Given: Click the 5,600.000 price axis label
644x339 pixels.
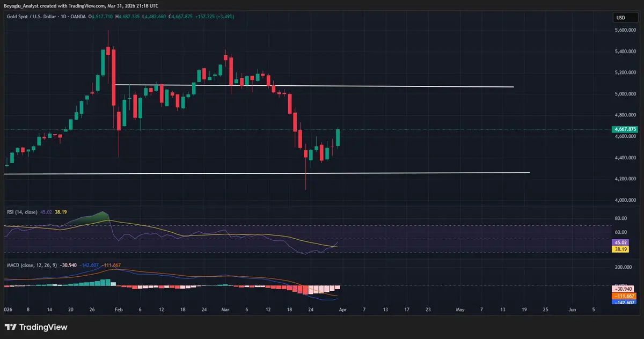Looking at the screenshot, I should (x=626, y=30).
